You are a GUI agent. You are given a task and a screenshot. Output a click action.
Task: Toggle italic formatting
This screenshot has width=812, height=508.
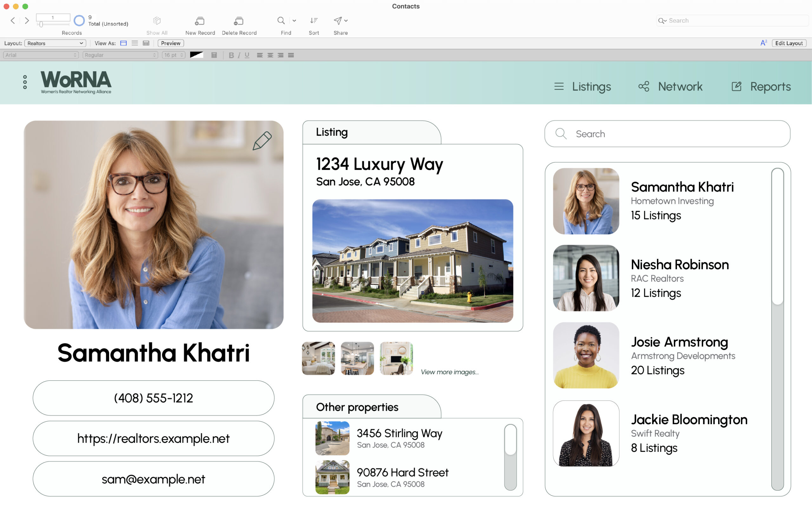pos(239,55)
